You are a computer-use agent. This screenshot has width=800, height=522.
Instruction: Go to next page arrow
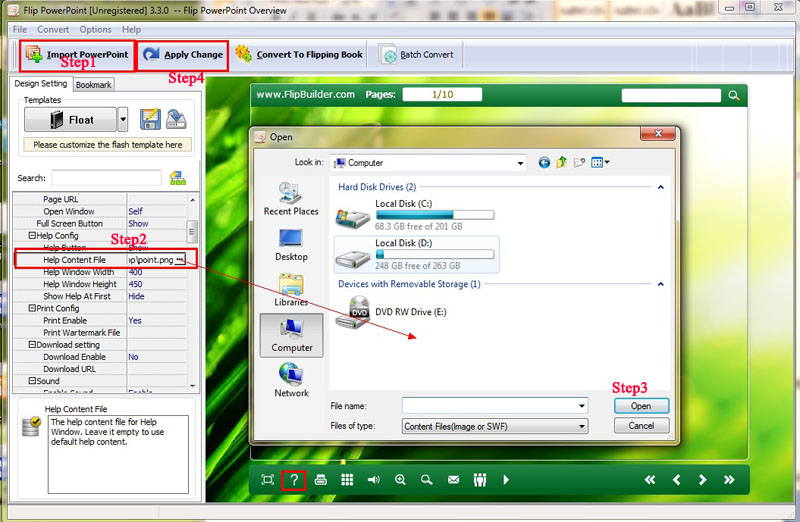(x=703, y=480)
